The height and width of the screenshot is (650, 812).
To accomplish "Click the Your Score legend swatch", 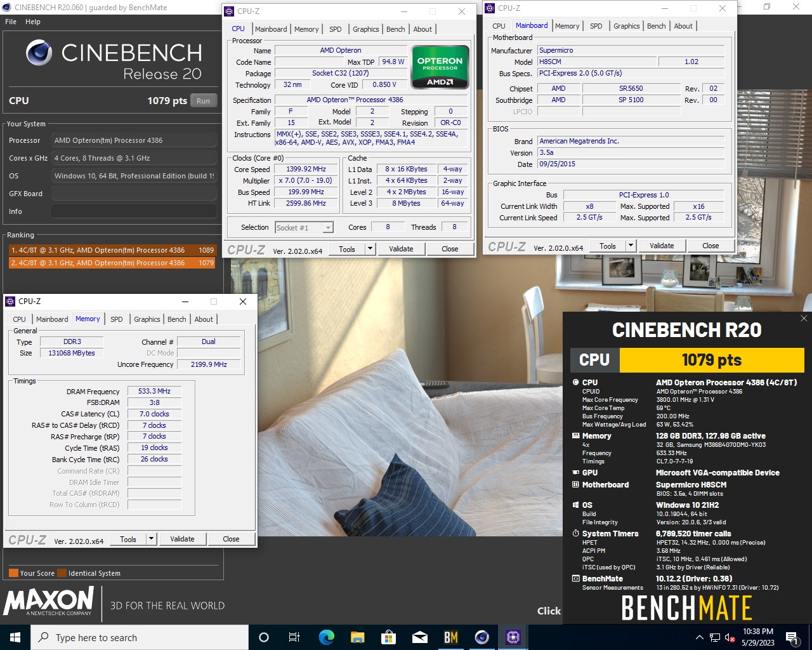I will [13, 573].
